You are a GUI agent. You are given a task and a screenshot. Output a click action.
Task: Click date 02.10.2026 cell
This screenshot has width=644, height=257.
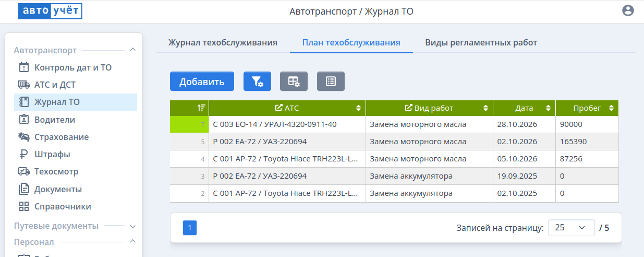(524, 142)
